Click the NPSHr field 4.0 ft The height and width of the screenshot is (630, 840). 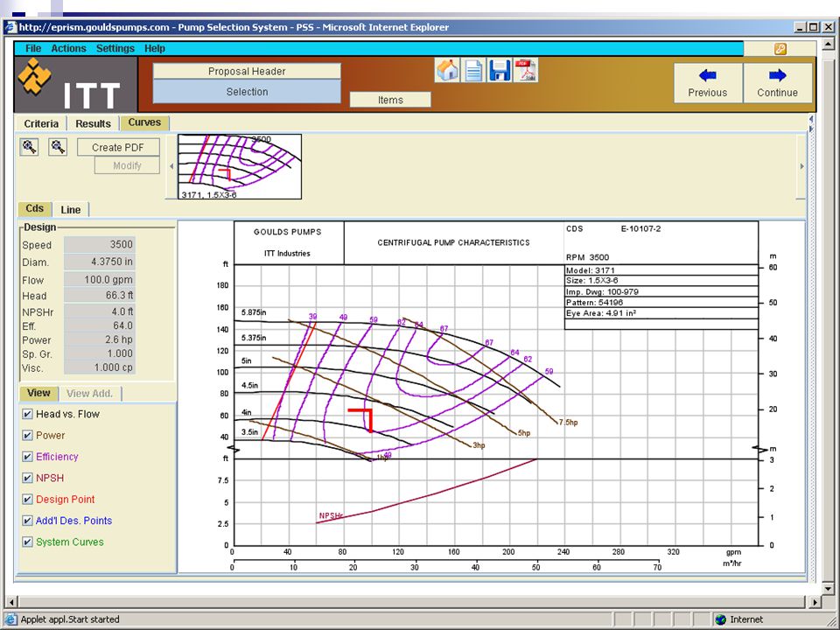100,311
